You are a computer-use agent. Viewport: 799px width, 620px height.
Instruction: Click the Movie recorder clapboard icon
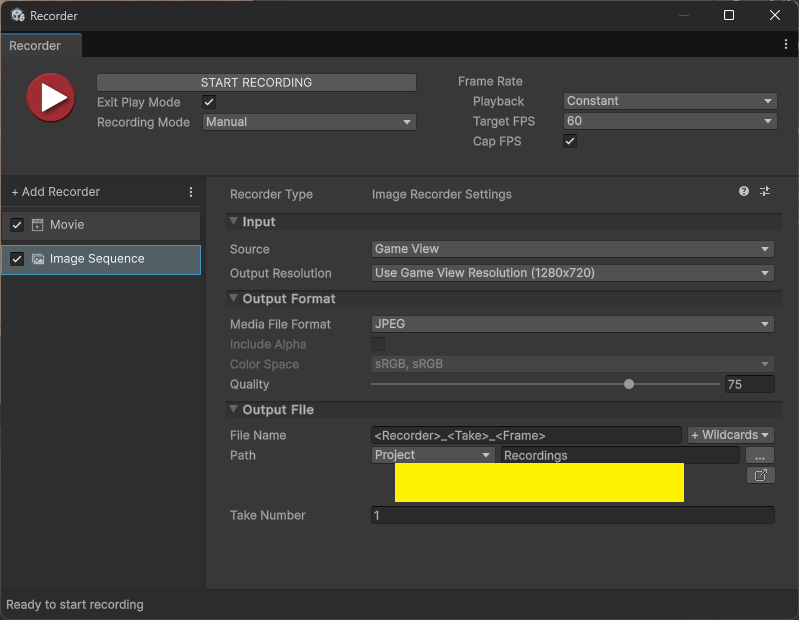[38, 225]
